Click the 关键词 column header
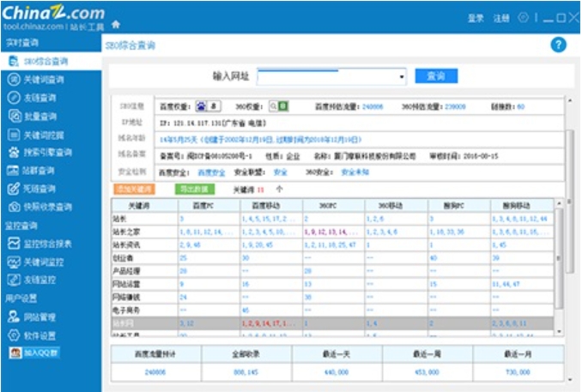Viewport: 582px width, 392px height. click(x=145, y=206)
